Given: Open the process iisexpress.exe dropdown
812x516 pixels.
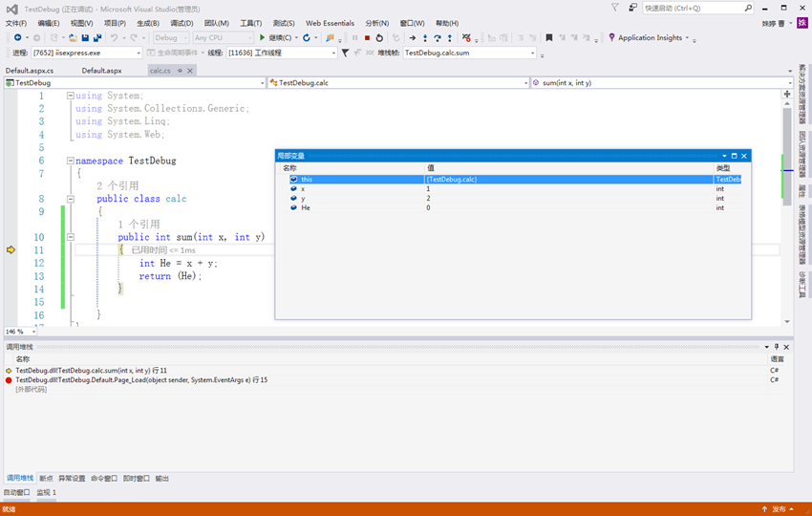Looking at the screenshot, I should coord(138,54).
